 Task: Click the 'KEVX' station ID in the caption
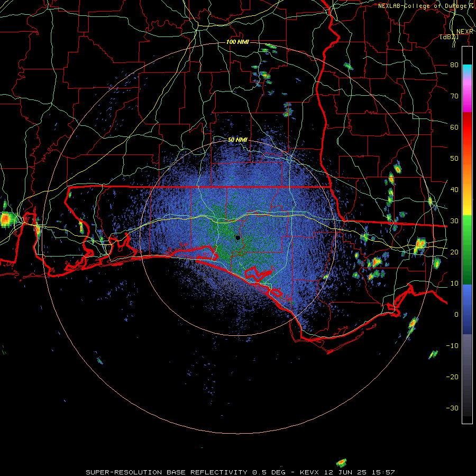[x=309, y=472]
